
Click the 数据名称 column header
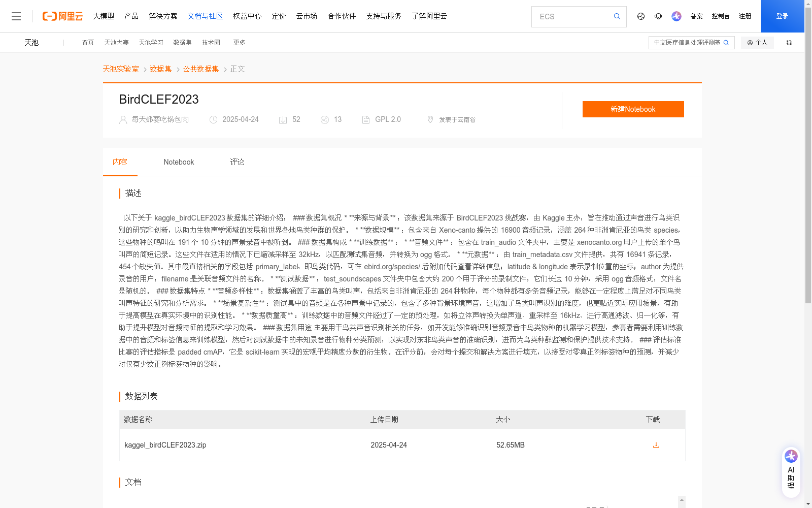[138, 420]
